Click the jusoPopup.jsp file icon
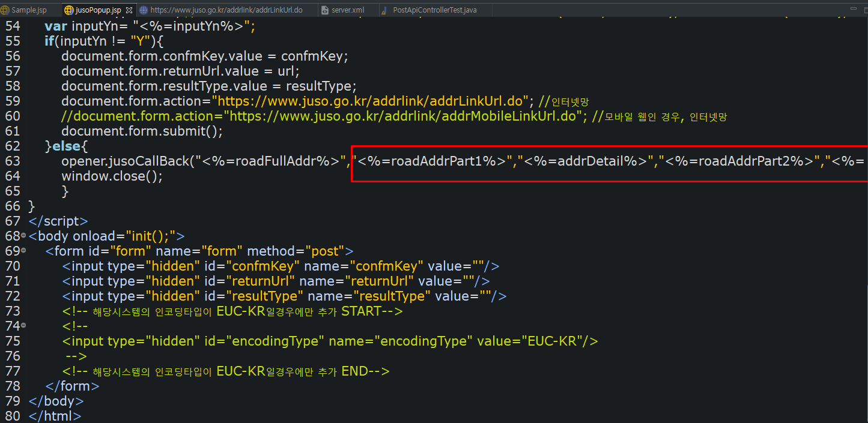This screenshot has height=423, width=868. point(68,10)
